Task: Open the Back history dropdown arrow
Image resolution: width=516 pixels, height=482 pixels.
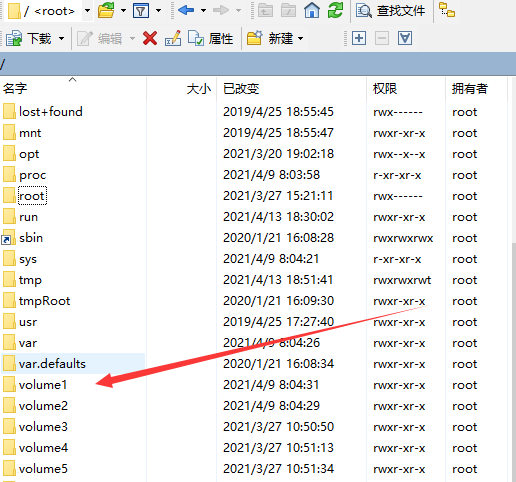Action: (x=203, y=11)
